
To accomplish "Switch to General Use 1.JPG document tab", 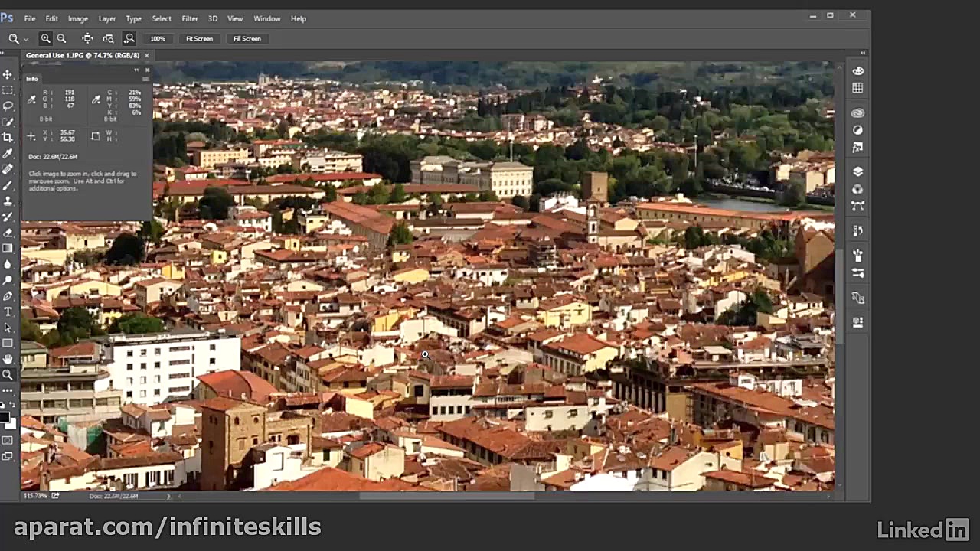I will pos(83,56).
